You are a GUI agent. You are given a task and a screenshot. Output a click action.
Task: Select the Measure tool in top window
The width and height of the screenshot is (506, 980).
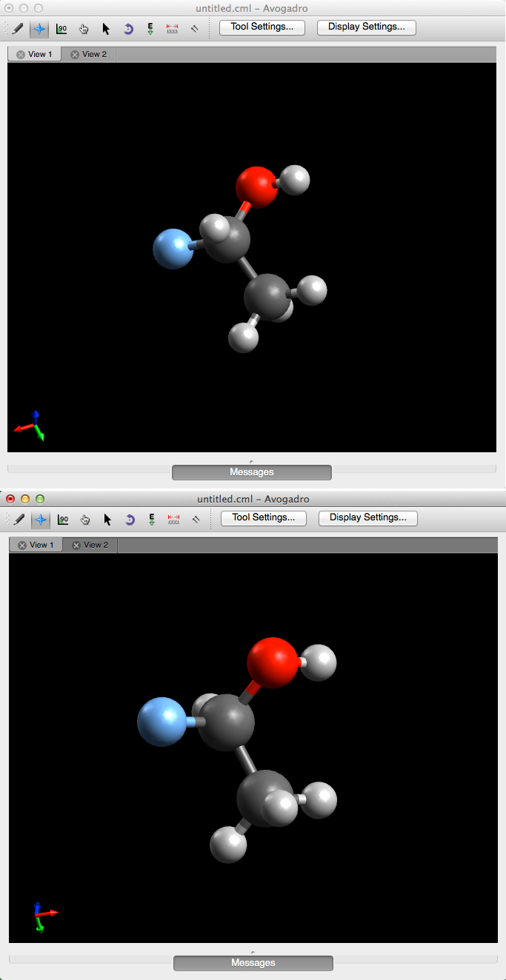173,29
